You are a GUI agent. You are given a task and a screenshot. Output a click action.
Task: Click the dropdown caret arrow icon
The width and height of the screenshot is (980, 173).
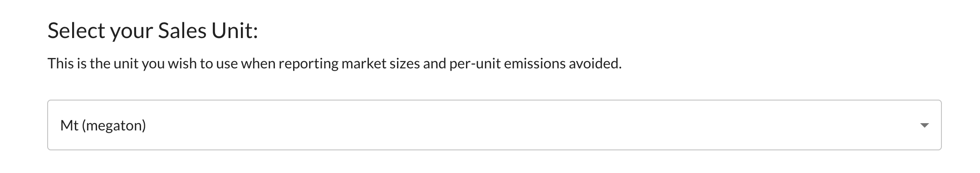pyautogui.click(x=924, y=125)
